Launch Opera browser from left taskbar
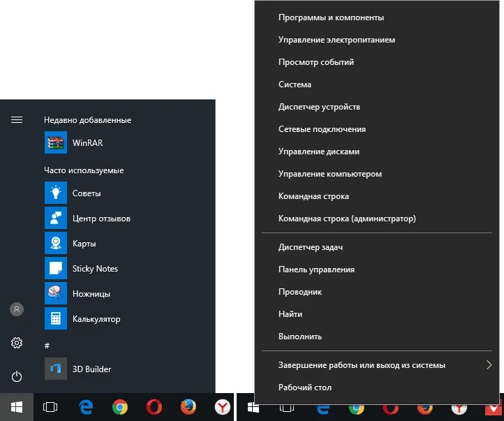Image resolution: width=504 pixels, height=421 pixels. [154, 407]
